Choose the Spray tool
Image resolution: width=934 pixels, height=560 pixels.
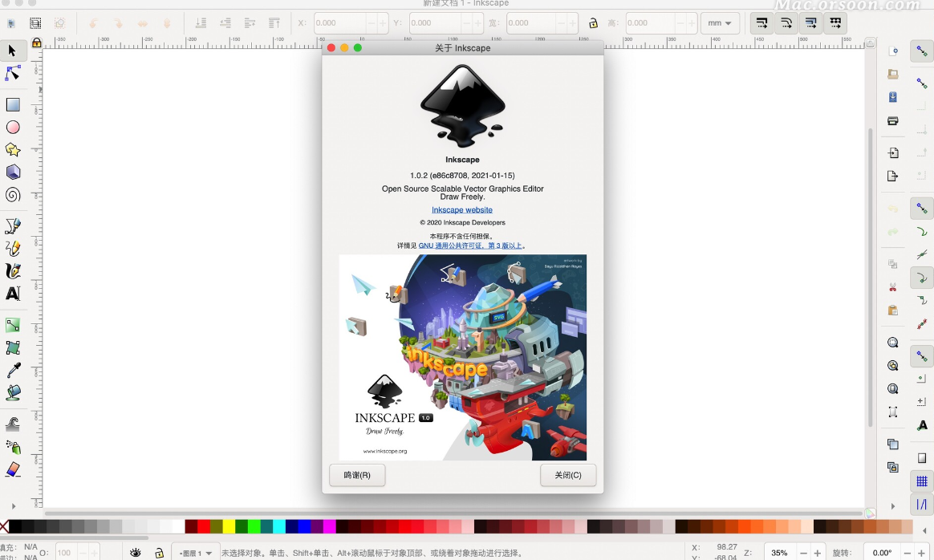(13, 447)
